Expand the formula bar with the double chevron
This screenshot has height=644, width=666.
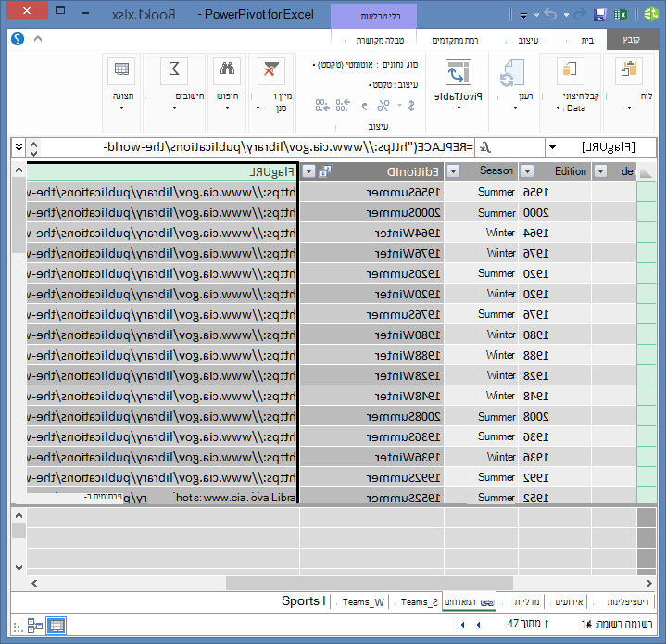coord(19,147)
